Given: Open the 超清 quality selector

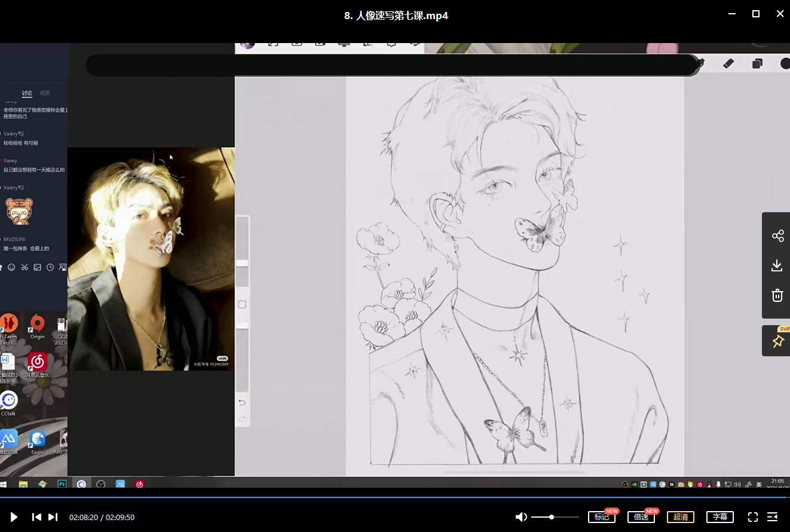Looking at the screenshot, I should click(680, 517).
